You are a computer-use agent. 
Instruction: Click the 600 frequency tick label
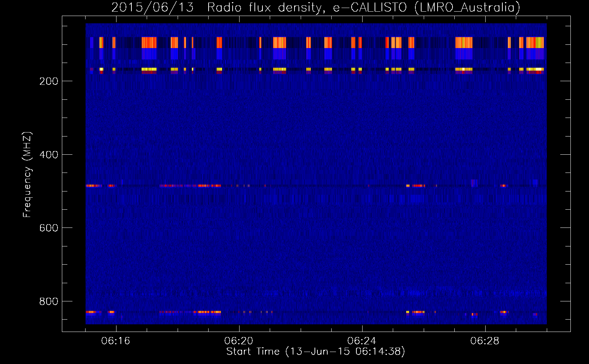[x=49, y=228]
